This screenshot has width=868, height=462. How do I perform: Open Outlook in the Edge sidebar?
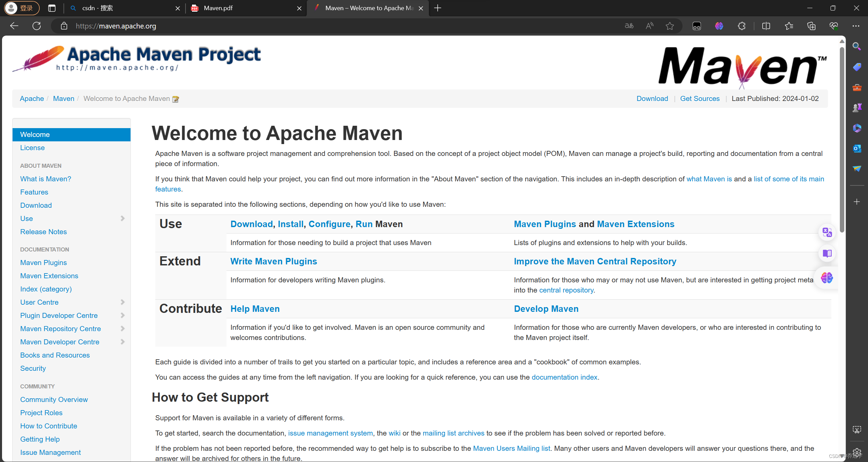pyautogui.click(x=857, y=148)
